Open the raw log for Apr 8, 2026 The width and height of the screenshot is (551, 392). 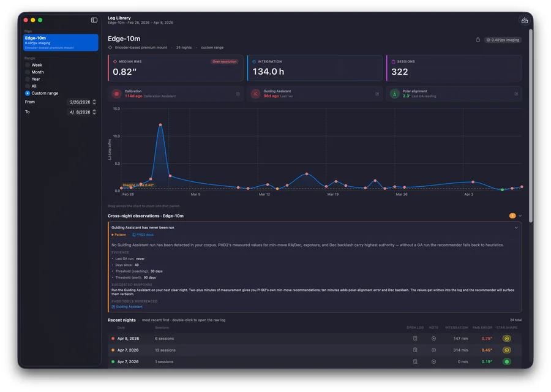point(415,339)
